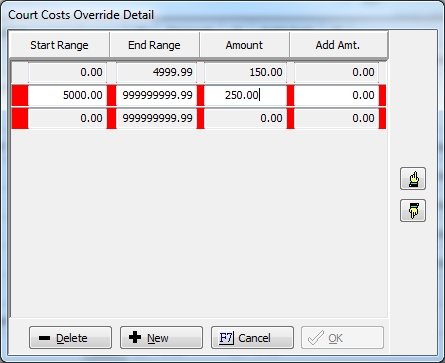Add a New range row
The width and height of the screenshot is (445, 363).
[161, 338]
